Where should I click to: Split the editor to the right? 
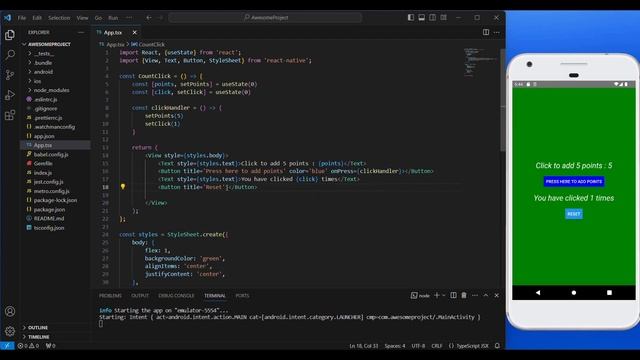(486, 32)
